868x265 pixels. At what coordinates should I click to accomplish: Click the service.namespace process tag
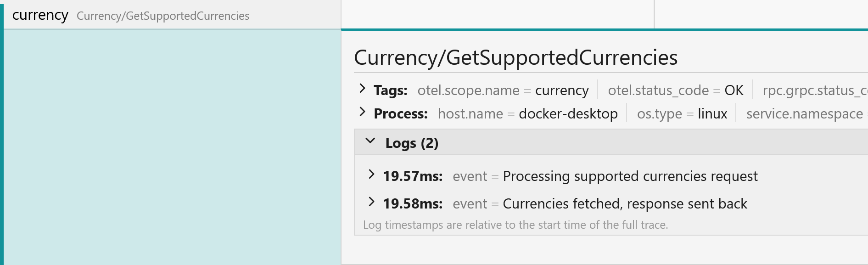click(805, 114)
